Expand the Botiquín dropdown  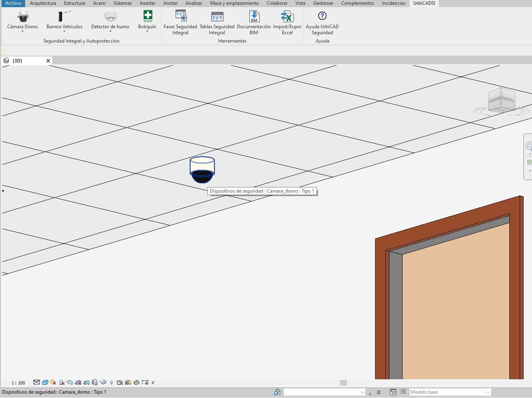(147, 31)
